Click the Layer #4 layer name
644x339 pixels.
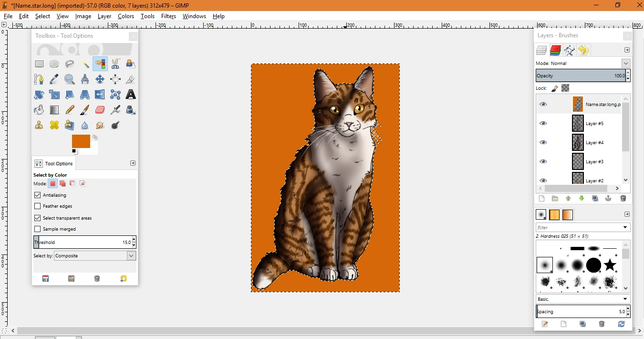pyautogui.click(x=594, y=143)
